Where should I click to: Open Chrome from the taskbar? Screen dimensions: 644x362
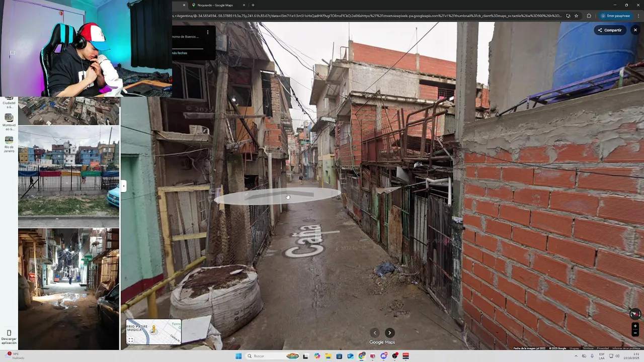pyautogui.click(x=361, y=356)
